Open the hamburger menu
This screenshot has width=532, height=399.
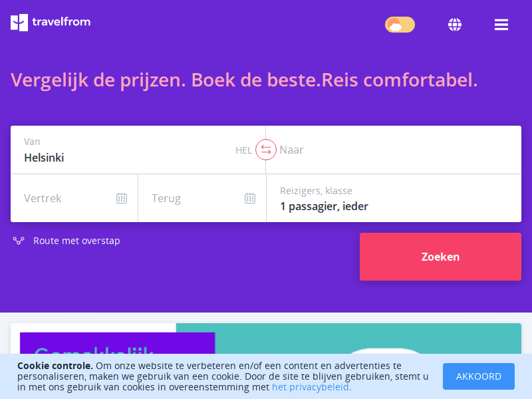[501, 25]
